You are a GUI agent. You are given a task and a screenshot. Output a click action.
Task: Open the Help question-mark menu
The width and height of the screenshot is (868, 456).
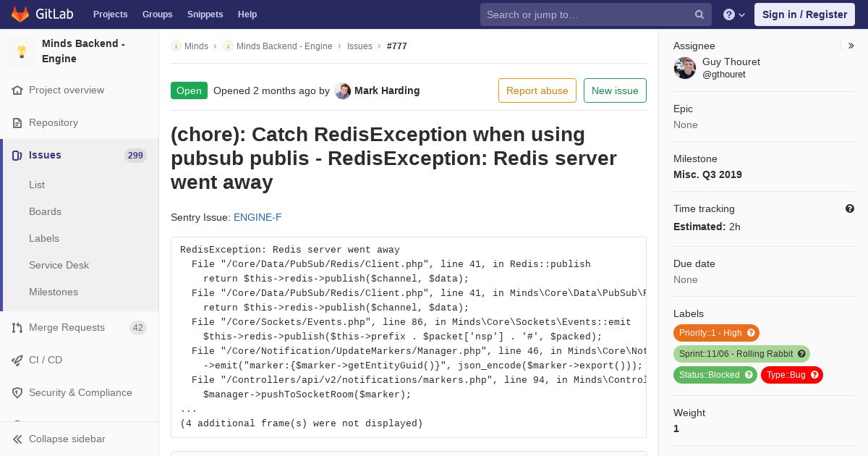[734, 14]
